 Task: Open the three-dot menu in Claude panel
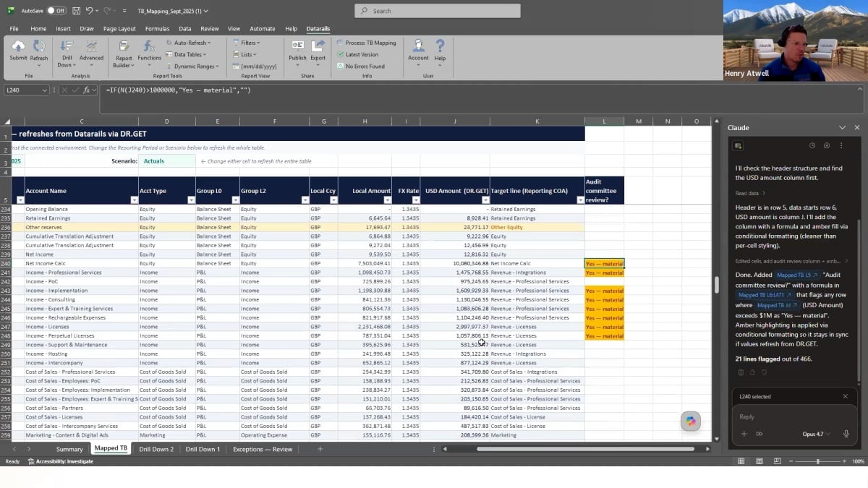(841, 145)
